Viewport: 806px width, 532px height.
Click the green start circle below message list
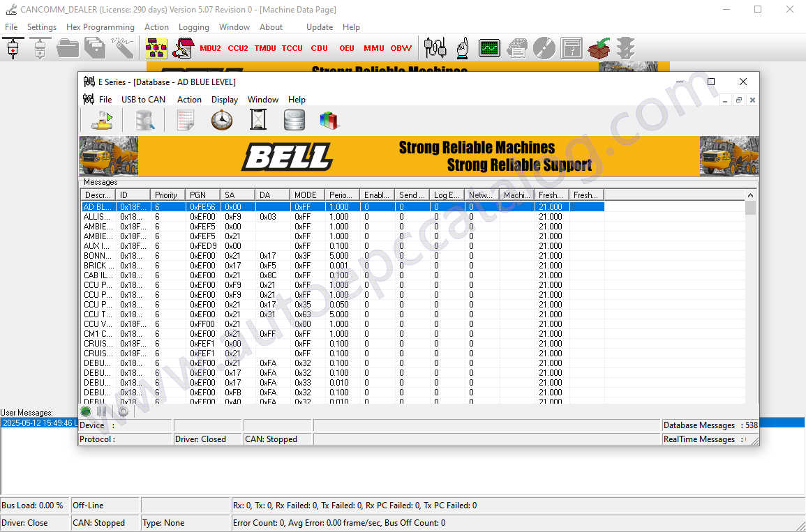pyautogui.click(x=86, y=411)
